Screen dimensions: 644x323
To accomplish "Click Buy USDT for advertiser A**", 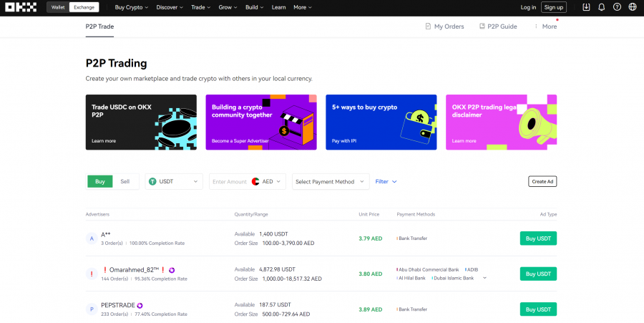I will pyautogui.click(x=538, y=238).
